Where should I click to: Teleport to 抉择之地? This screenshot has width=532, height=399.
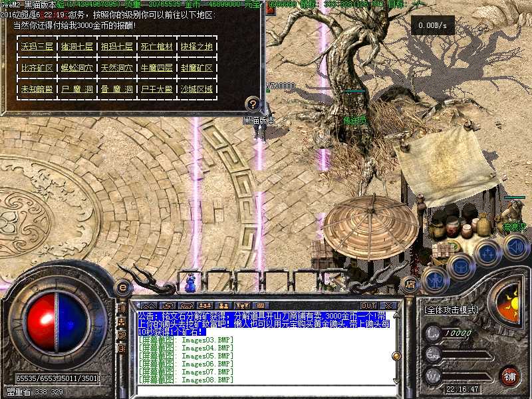pos(197,46)
